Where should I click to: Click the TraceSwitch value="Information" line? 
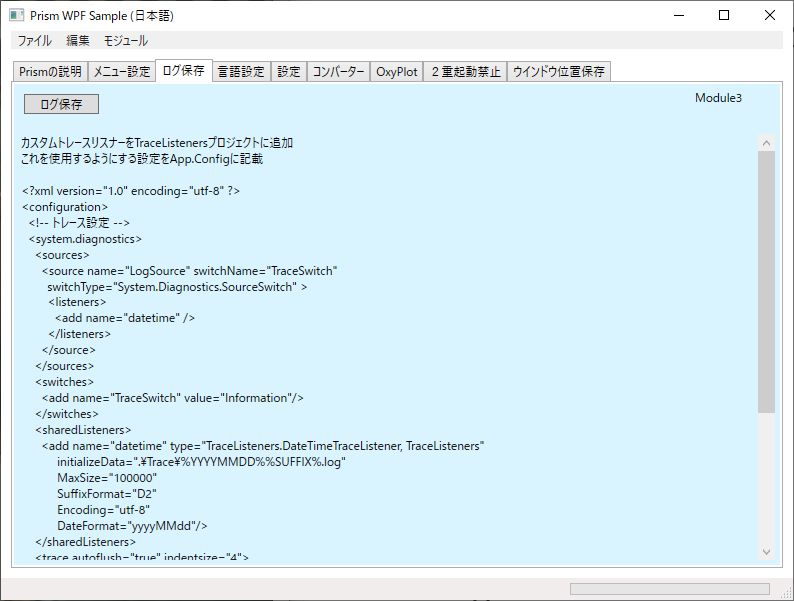tap(173, 398)
